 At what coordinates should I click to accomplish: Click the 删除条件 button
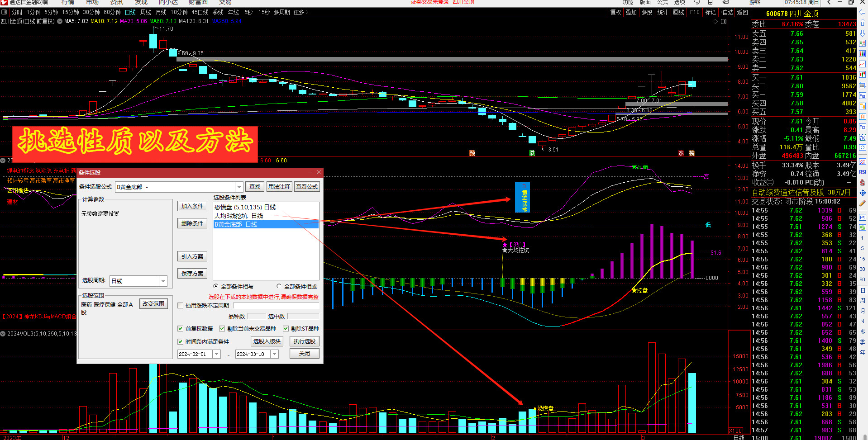click(192, 223)
